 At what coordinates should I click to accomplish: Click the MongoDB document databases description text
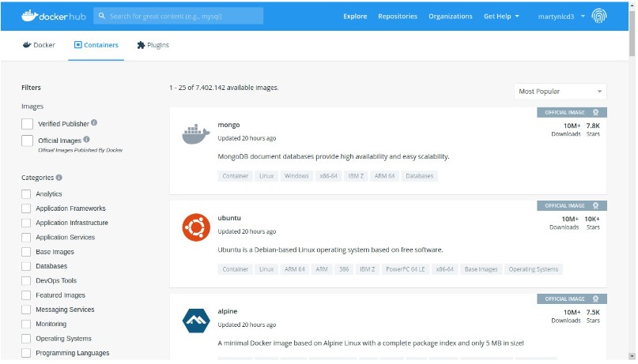coord(334,156)
